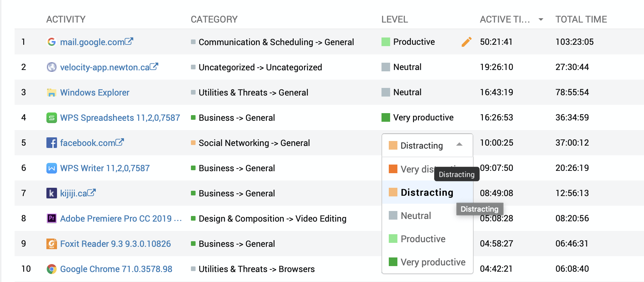The width and height of the screenshot is (644, 282).
Task: Click the Foxit Reader icon
Action: coord(51,244)
